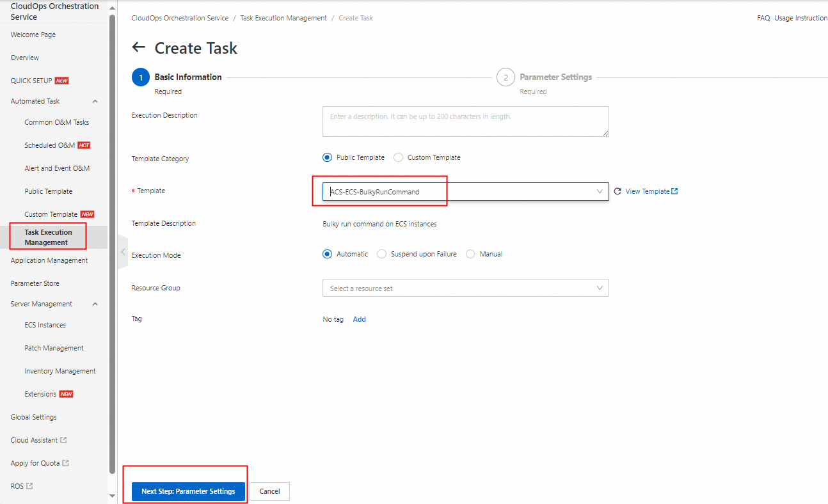The width and height of the screenshot is (828, 504).
Task: Click CloudOps Orchestration Service breadcrumb
Action: point(180,18)
